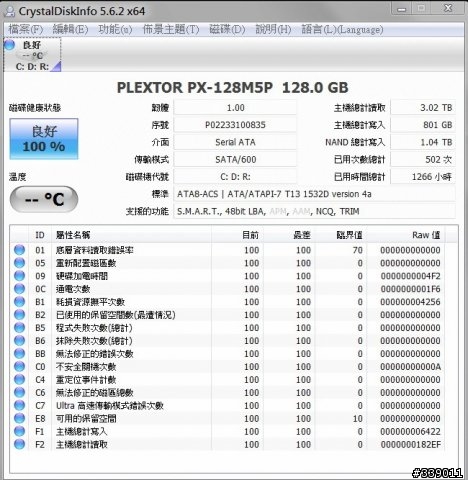
Task: Click the status orb next to row B1
Action: point(20,302)
